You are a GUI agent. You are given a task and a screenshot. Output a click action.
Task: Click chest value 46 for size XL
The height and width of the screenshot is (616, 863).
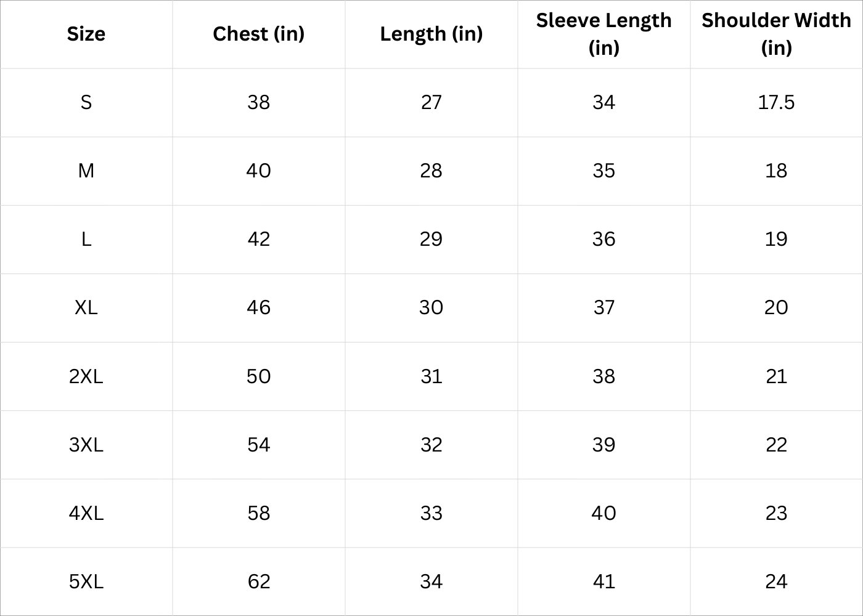pyautogui.click(x=259, y=307)
